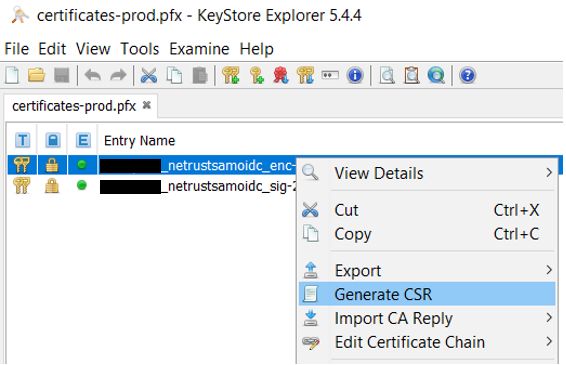Viewport: 566px width, 365px height.
Task: Sort by Expiry status column header
Action: [83, 140]
